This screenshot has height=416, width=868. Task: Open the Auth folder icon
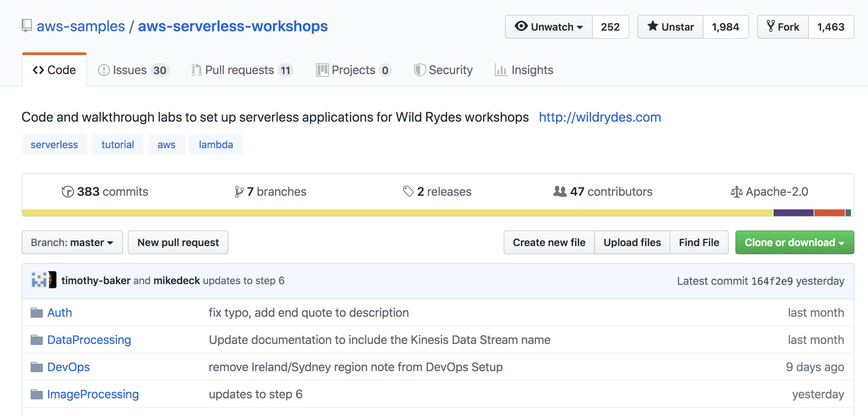[36, 313]
